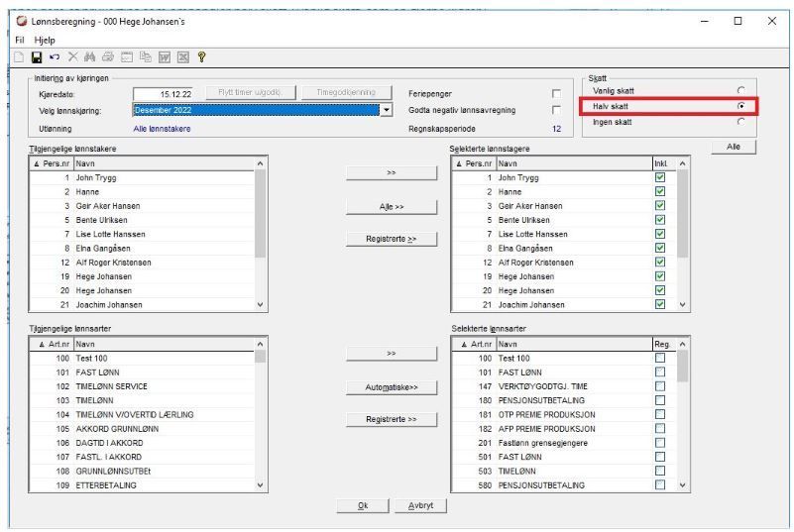Cancel with the Avbryt button
The image size is (794, 532).
[x=420, y=505]
